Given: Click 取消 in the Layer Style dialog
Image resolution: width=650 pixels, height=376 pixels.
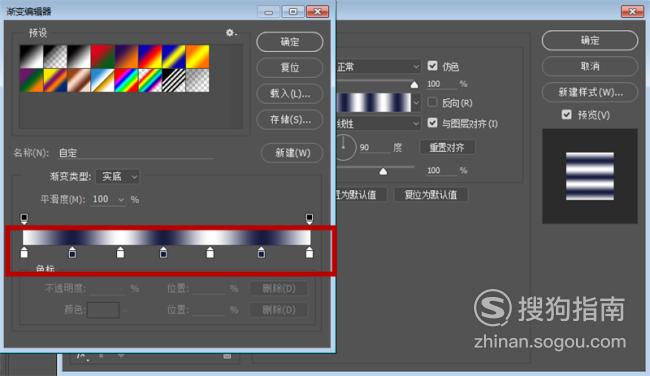Looking at the screenshot, I should [590, 66].
